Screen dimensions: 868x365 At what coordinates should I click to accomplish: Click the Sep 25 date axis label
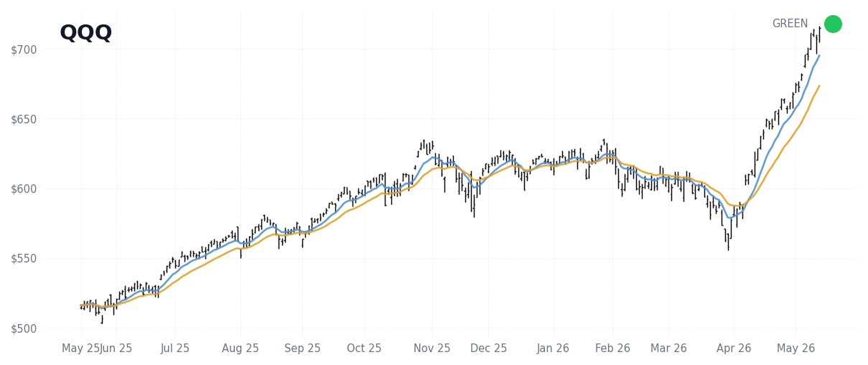point(303,349)
